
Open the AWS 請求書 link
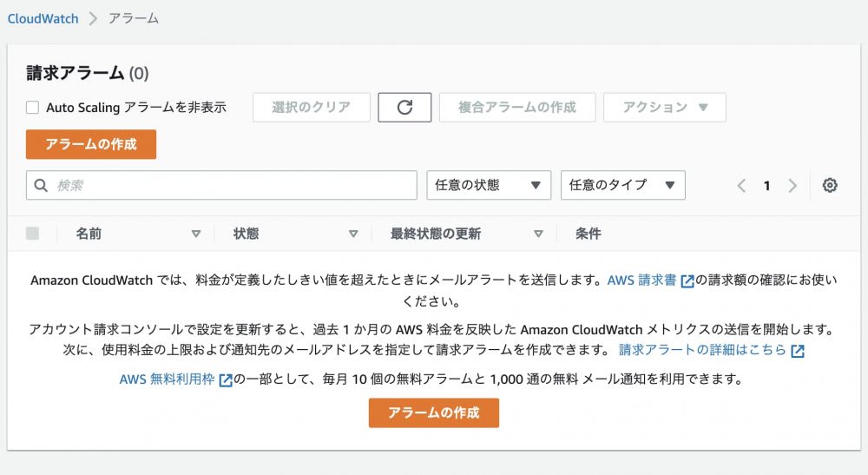tap(641, 280)
